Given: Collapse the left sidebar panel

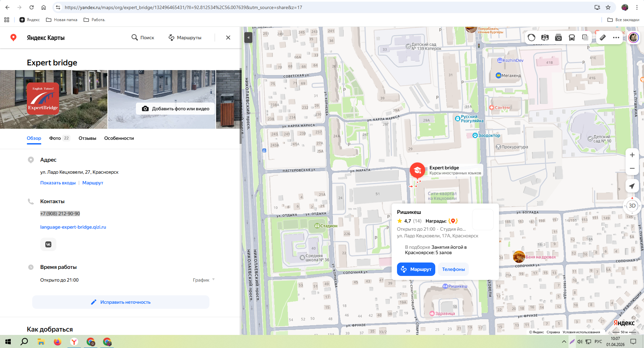Looking at the screenshot, I should pos(248,38).
